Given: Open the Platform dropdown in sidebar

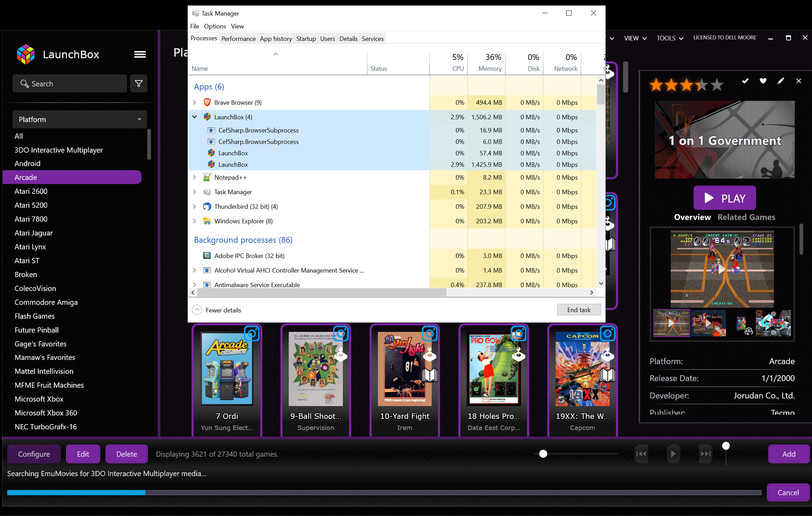Looking at the screenshot, I should [80, 119].
